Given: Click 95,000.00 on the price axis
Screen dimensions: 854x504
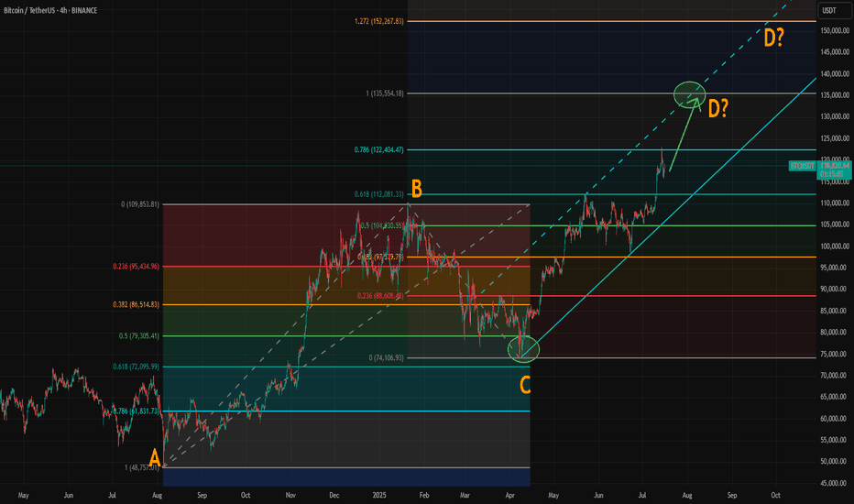Looking at the screenshot, I should (835, 268).
